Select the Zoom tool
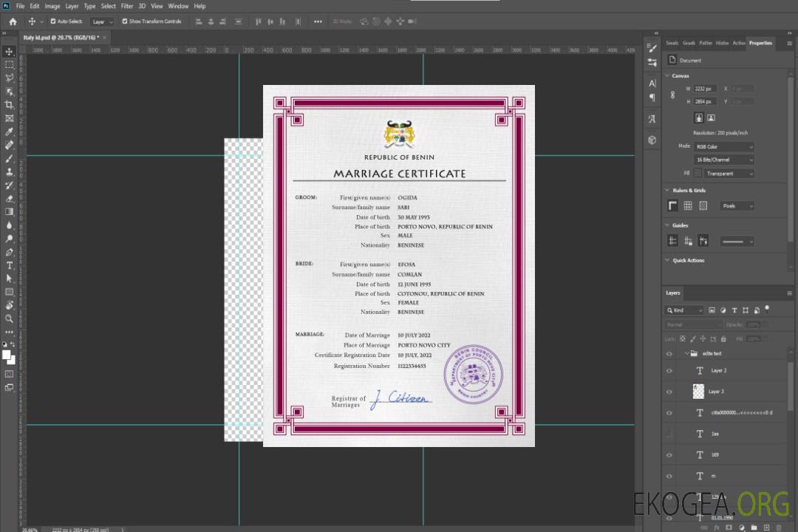The height and width of the screenshot is (532, 798). (x=9, y=318)
